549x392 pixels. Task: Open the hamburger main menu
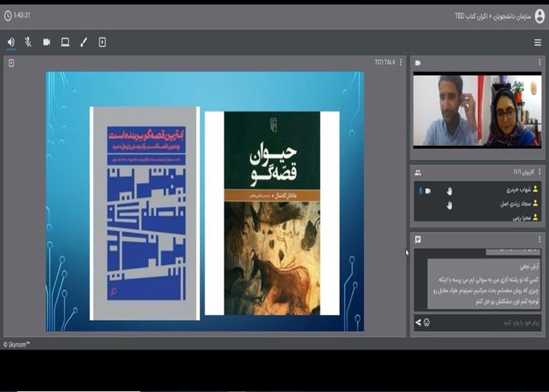538,42
